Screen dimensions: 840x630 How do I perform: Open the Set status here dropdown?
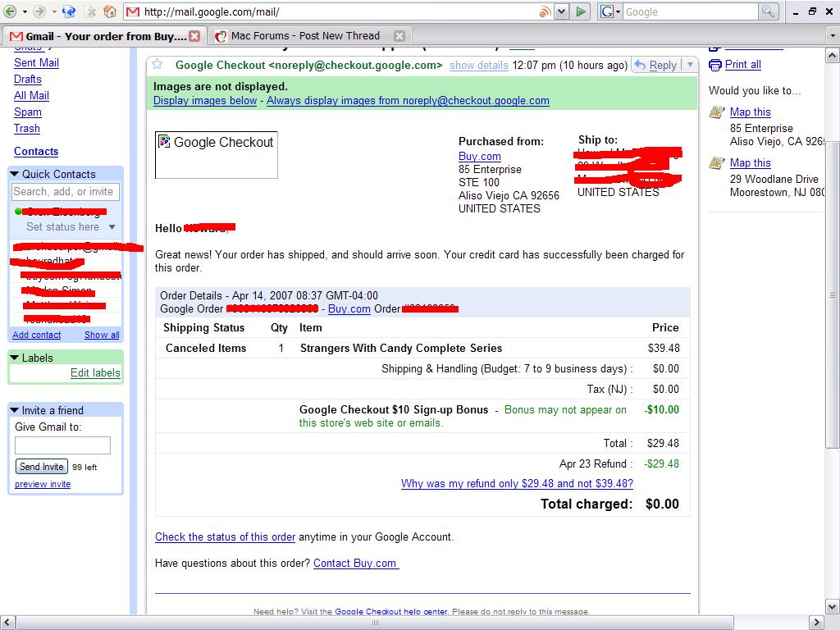click(112, 226)
